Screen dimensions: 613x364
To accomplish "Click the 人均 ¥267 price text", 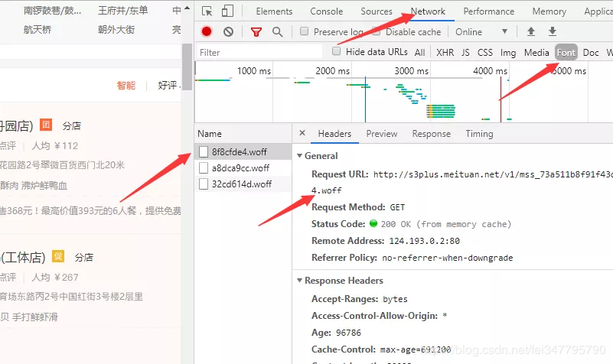I will tap(55, 278).
